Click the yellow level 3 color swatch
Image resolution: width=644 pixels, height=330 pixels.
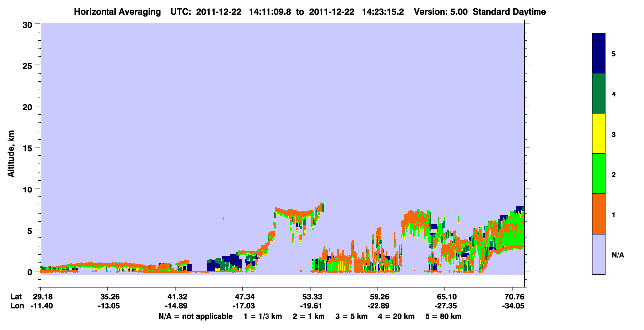[x=599, y=134]
